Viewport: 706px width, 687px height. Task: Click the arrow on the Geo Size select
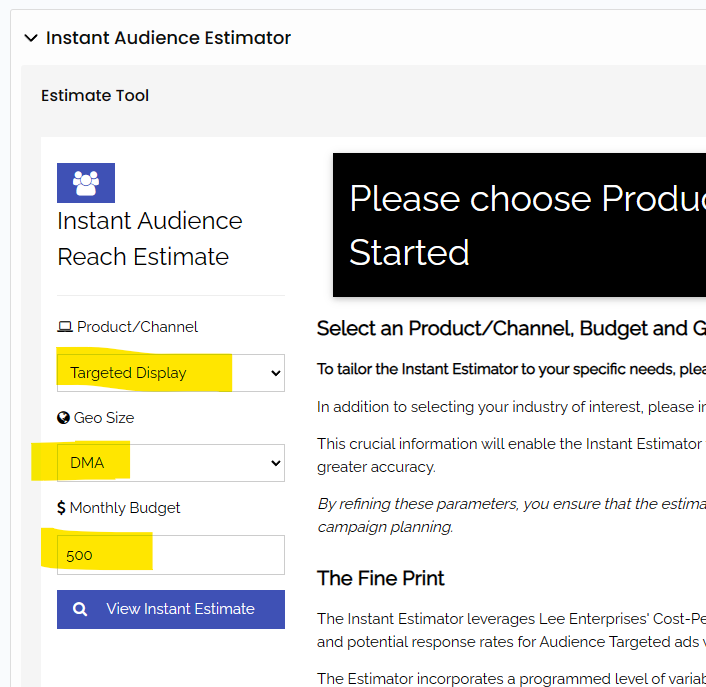276,463
